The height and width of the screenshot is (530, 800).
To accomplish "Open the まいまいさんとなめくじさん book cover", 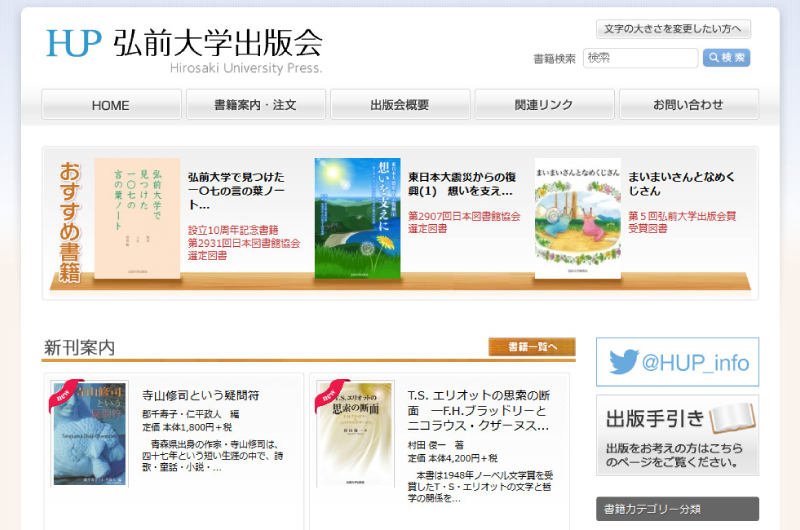I will pos(578,218).
